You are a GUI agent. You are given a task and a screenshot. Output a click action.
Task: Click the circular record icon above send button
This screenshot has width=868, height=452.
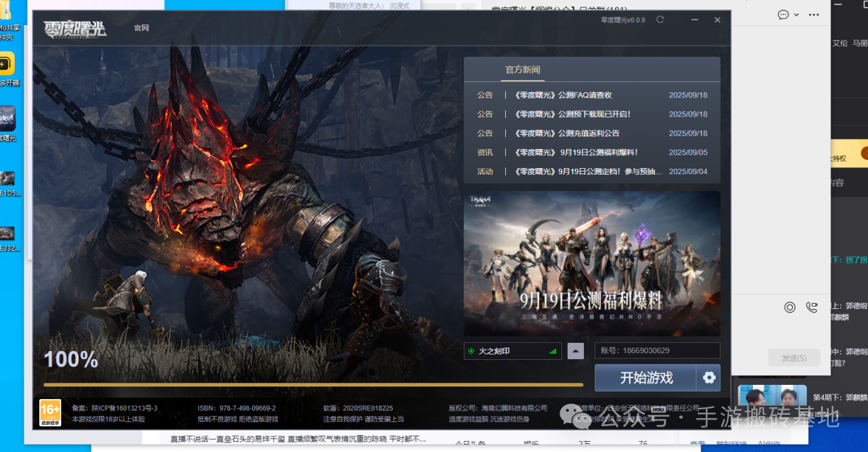click(x=789, y=308)
